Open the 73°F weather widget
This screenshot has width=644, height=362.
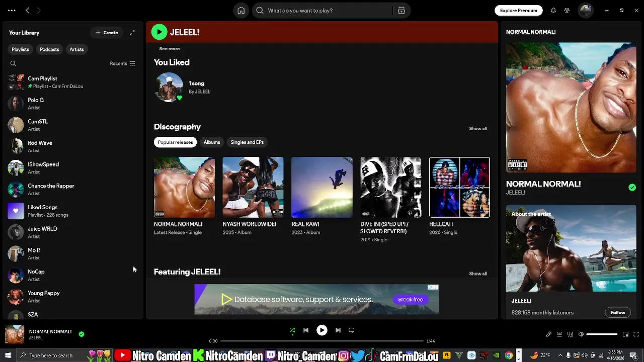(540, 355)
